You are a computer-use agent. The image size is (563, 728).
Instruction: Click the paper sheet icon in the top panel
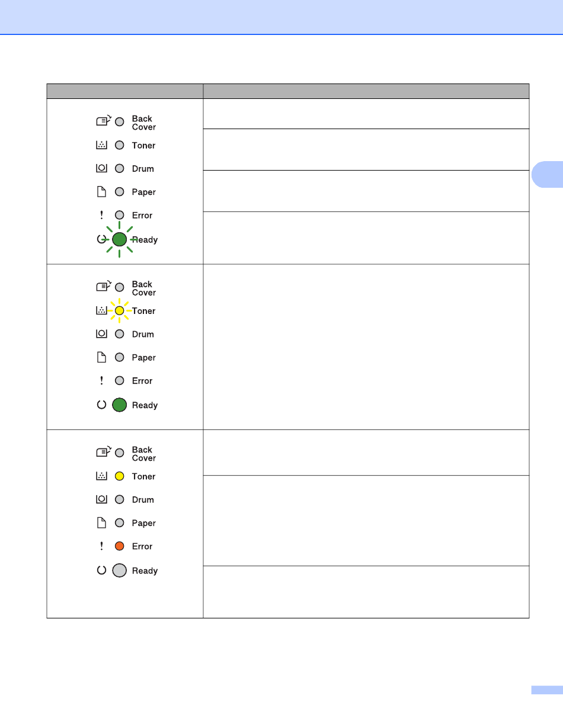tap(101, 193)
